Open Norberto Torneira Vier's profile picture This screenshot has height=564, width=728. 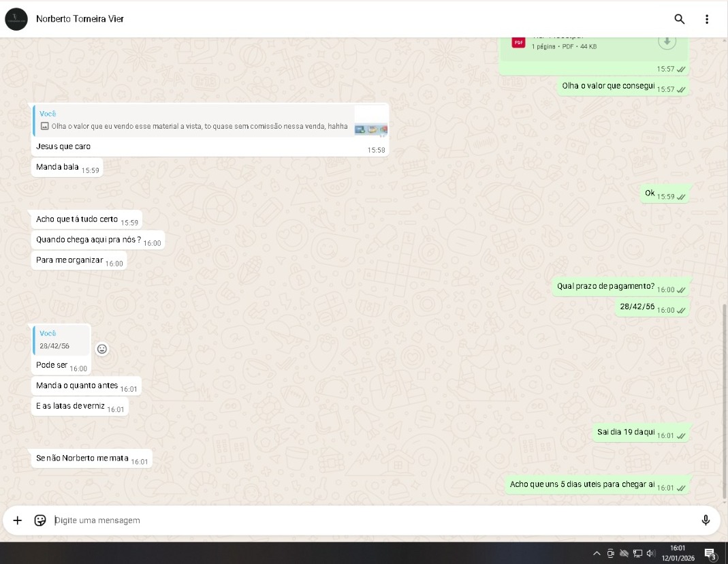[16, 19]
